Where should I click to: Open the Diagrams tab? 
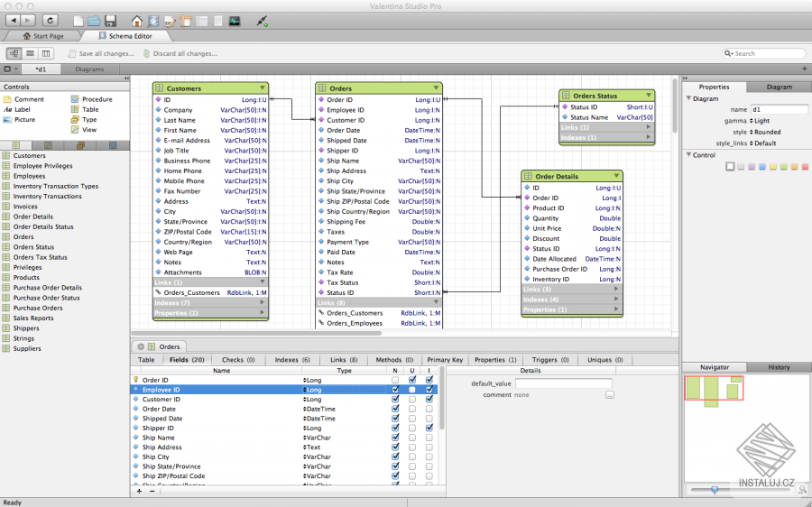click(x=89, y=69)
